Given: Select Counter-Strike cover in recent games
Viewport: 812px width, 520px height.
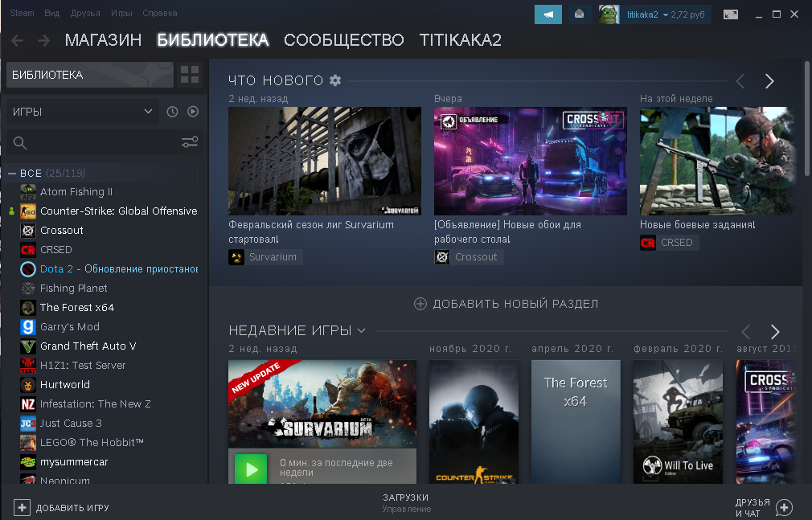Looking at the screenshot, I should click(474, 422).
